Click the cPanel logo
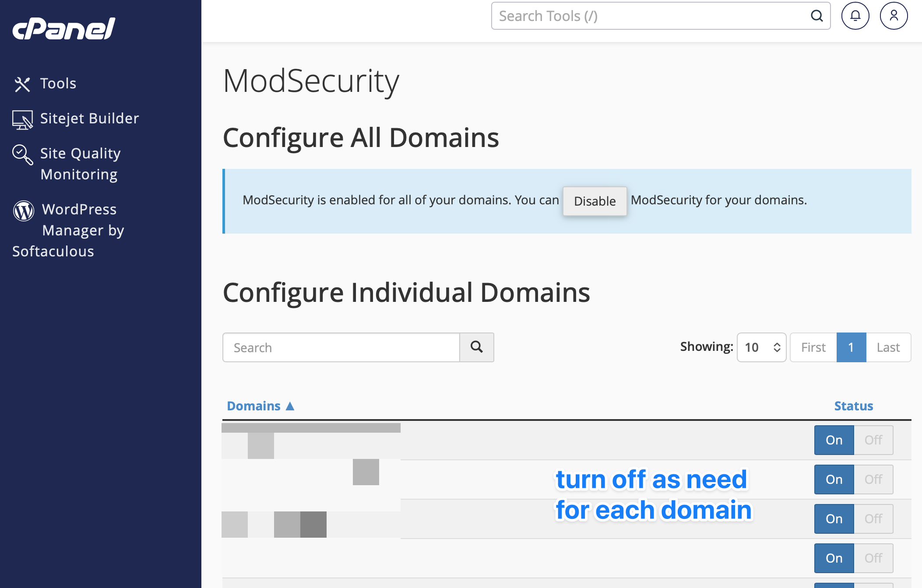 (64, 29)
